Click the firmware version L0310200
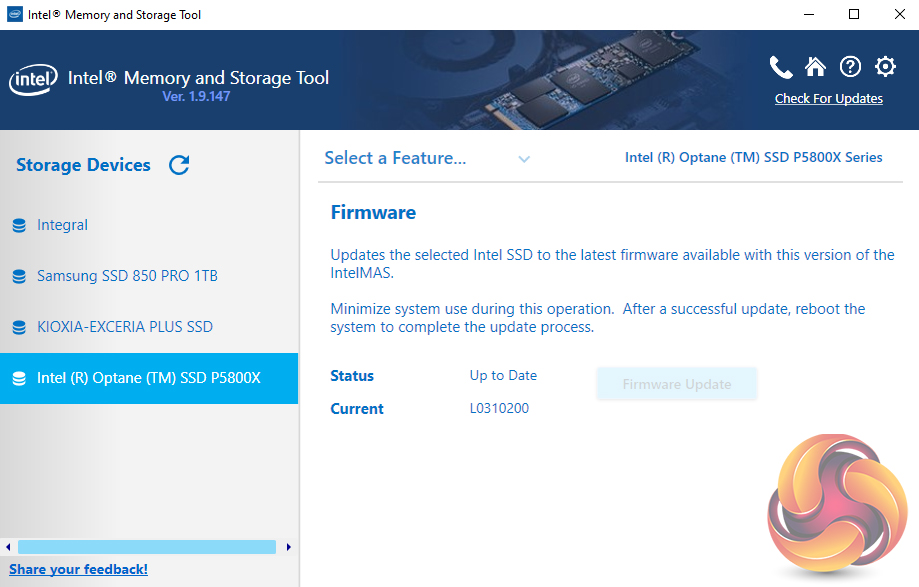919x587 pixels. point(499,408)
